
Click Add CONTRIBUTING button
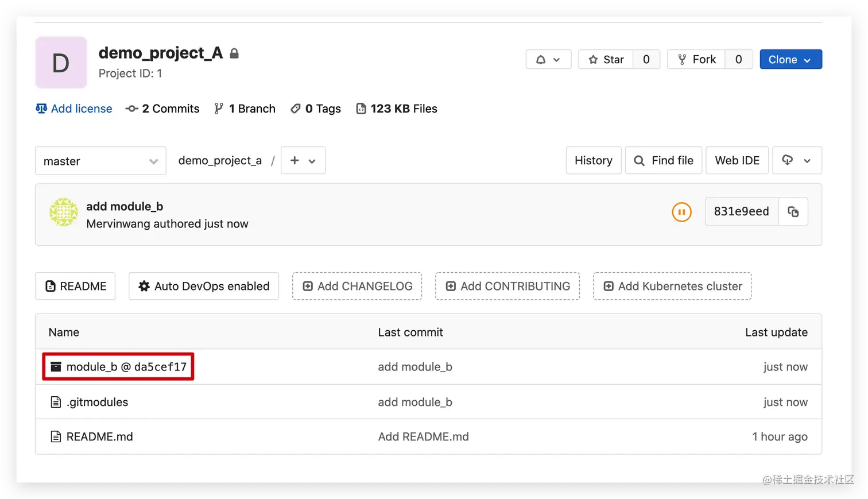(x=507, y=286)
